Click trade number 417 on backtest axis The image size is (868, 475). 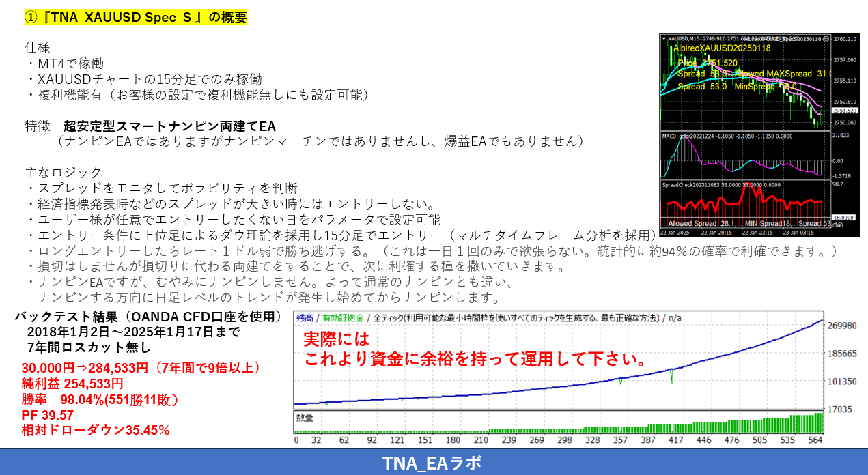675,441
